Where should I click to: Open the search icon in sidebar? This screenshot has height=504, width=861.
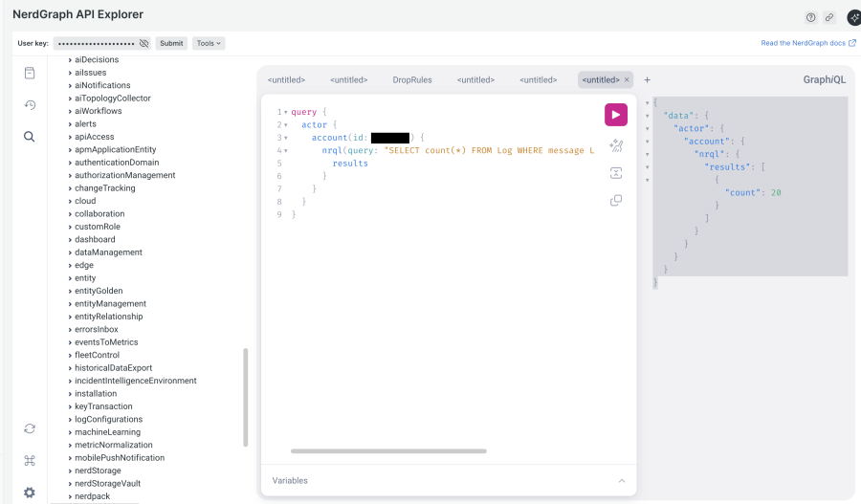pyautogui.click(x=30, y=137)
